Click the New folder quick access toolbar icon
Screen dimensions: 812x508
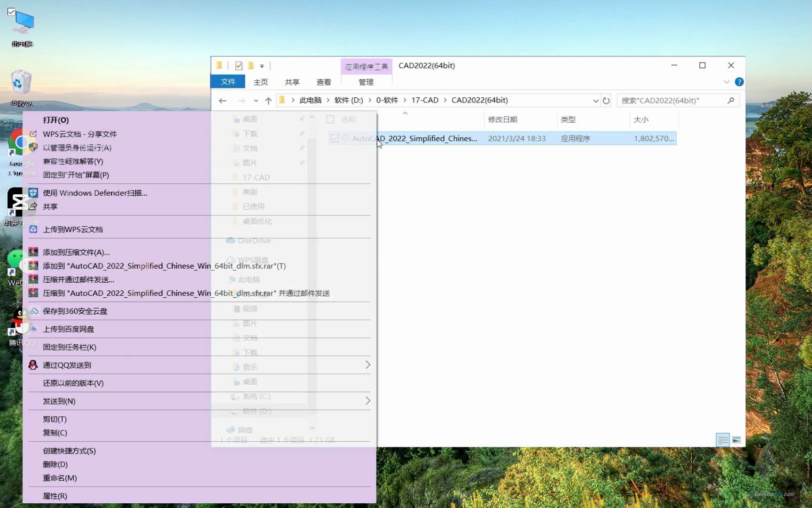(251, 65)
